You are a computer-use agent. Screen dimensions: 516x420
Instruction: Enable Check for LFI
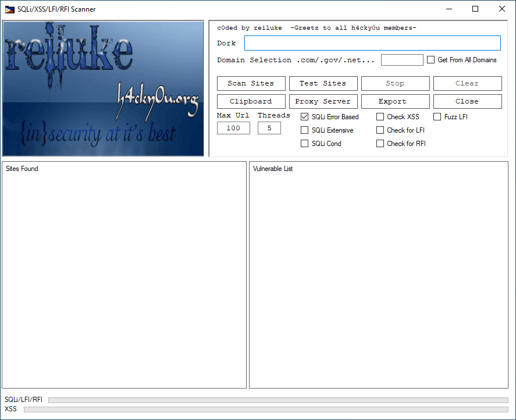point(381,130)
